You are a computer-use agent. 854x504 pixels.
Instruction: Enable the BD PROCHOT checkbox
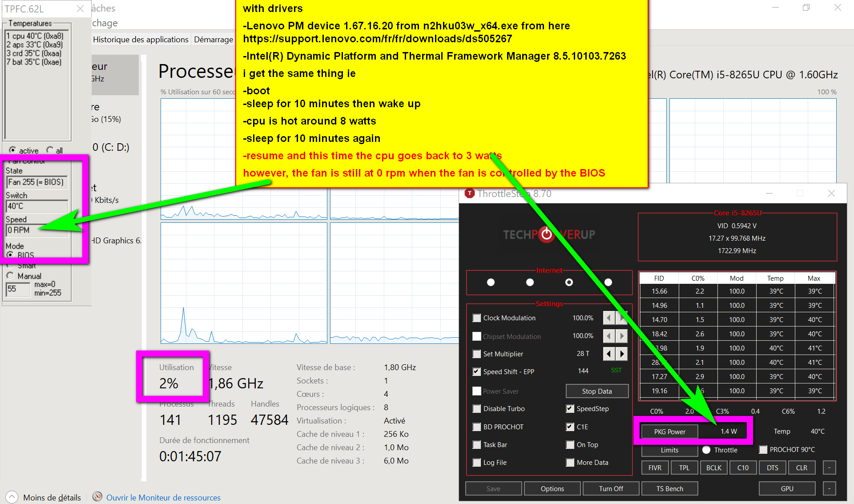pos(477,427)
